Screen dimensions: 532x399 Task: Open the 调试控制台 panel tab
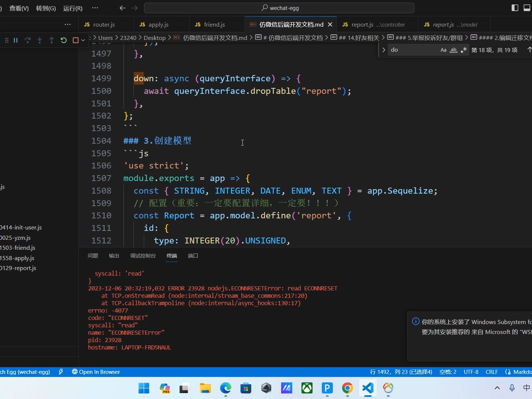143,256
